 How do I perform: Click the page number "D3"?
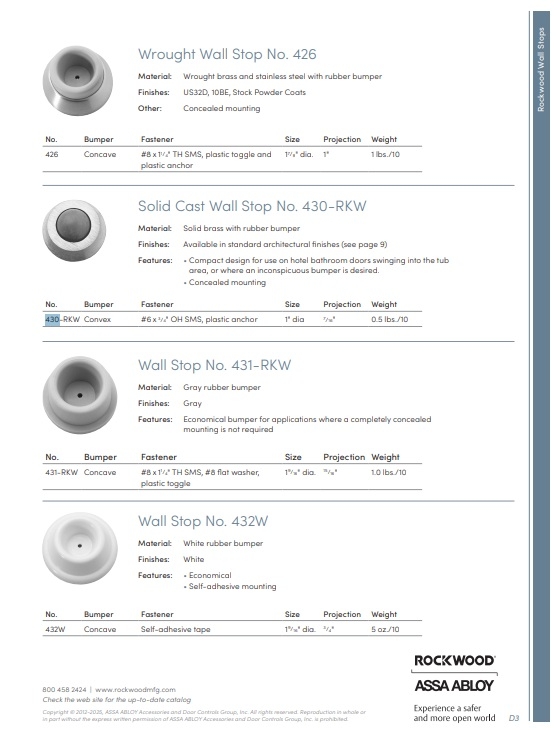tap(514, 718)
